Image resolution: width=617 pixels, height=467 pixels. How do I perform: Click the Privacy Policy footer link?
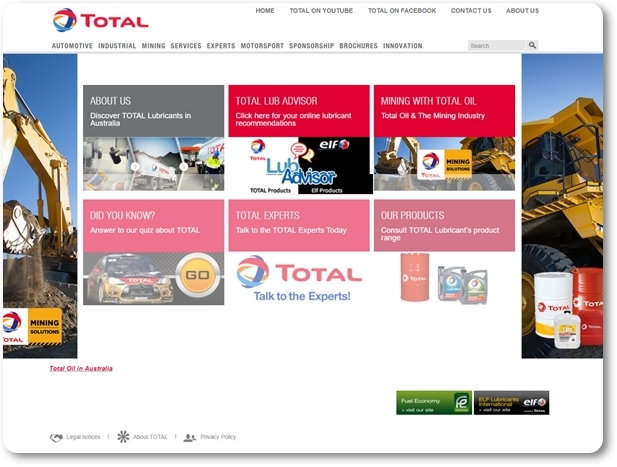click(x=218, y=437)
